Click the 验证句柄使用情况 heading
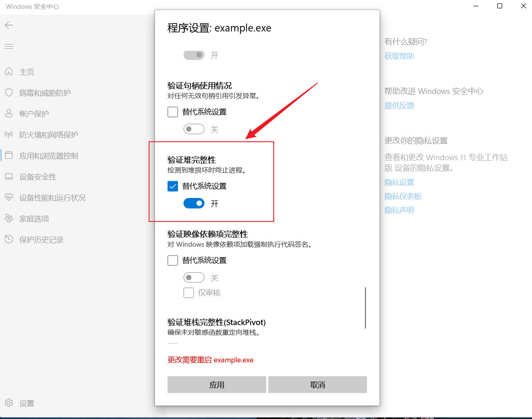This screenshot has width=532, height=419. tap(199, 86)
